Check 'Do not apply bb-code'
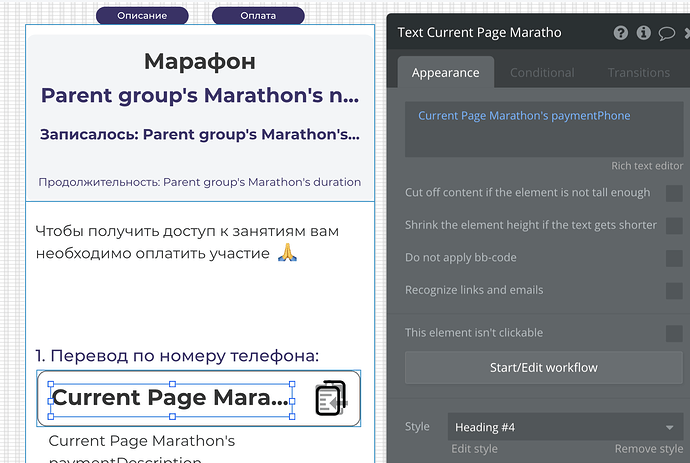This screenshot has height=463, width=690. pyautogui.click(x=674, y=258)
